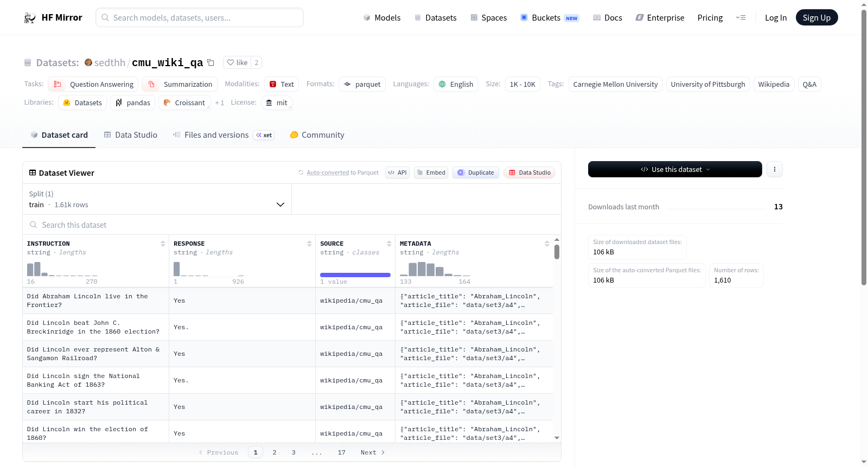Sort the RESPONSE column
Viewport: 868px width, 467px height.
coord(309,244)
